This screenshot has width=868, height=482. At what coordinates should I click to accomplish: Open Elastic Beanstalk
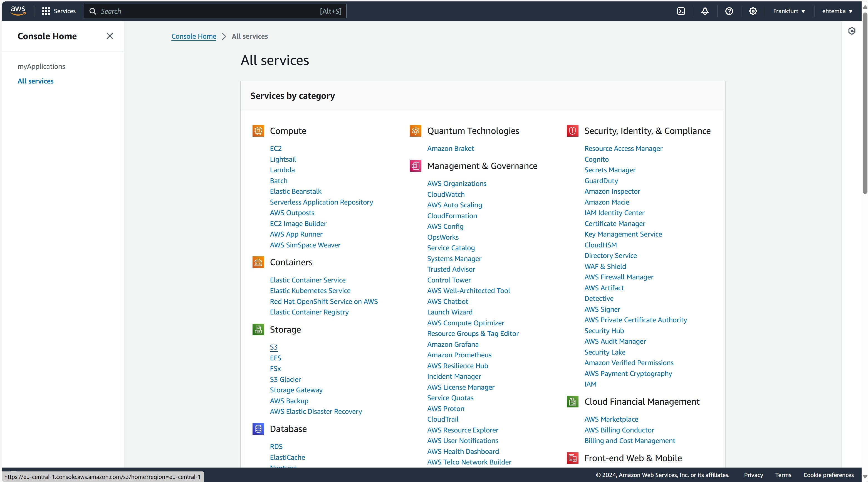[296, 191]
